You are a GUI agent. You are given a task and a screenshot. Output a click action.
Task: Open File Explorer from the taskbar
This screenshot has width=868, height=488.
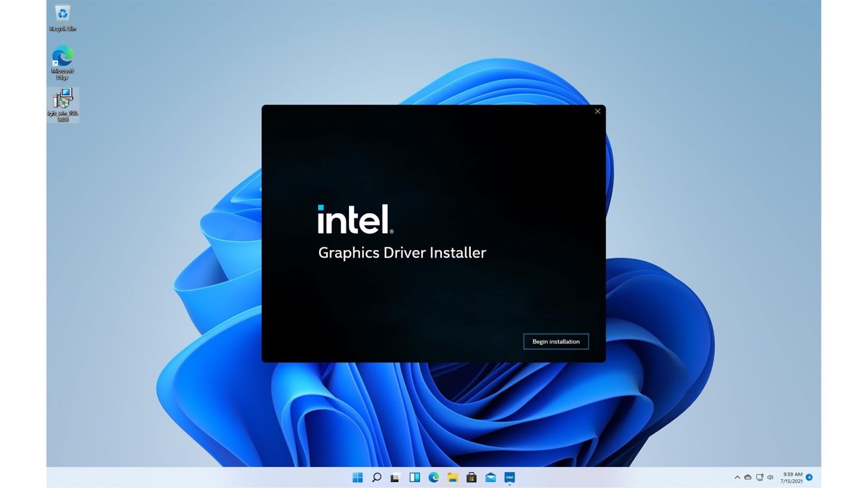pos(452,477)
